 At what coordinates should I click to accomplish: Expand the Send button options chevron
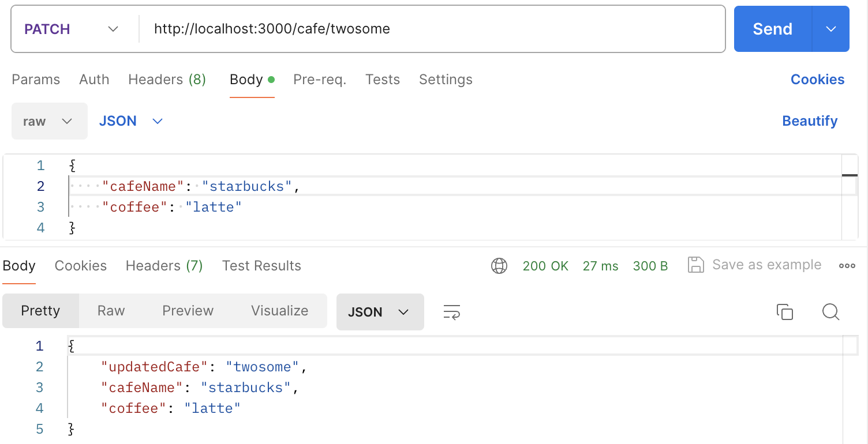(x=831, y=28)
